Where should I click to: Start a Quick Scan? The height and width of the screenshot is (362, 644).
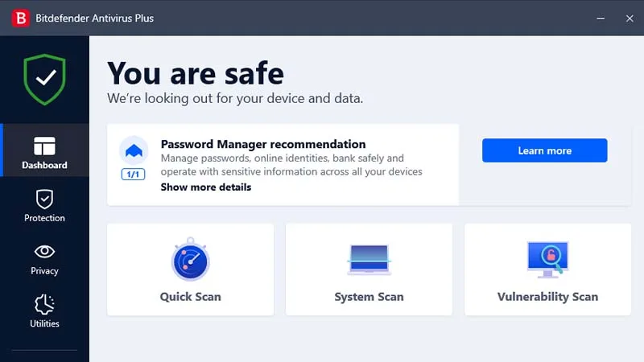(190, 269)
